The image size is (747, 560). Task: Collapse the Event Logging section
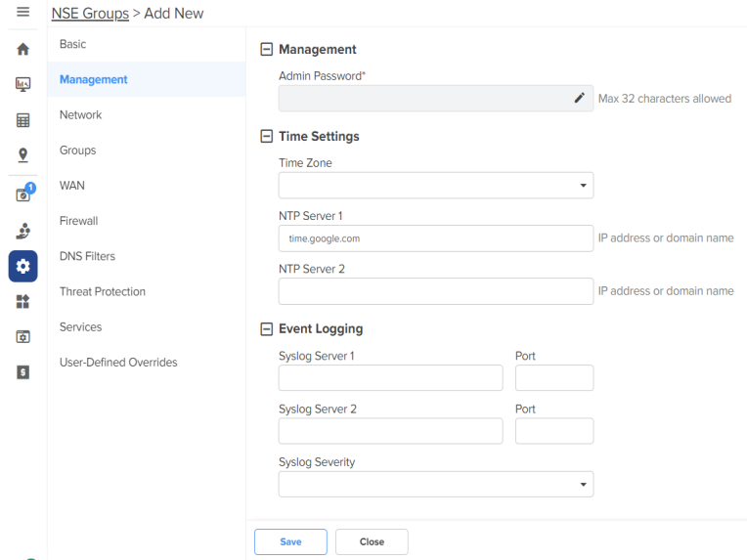[x=266, y=329]
